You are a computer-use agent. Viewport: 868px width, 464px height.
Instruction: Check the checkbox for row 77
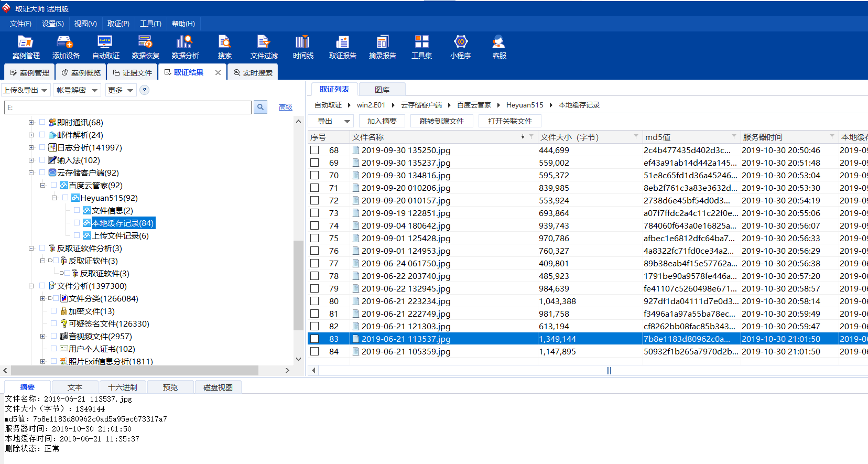tap(314, 263)
